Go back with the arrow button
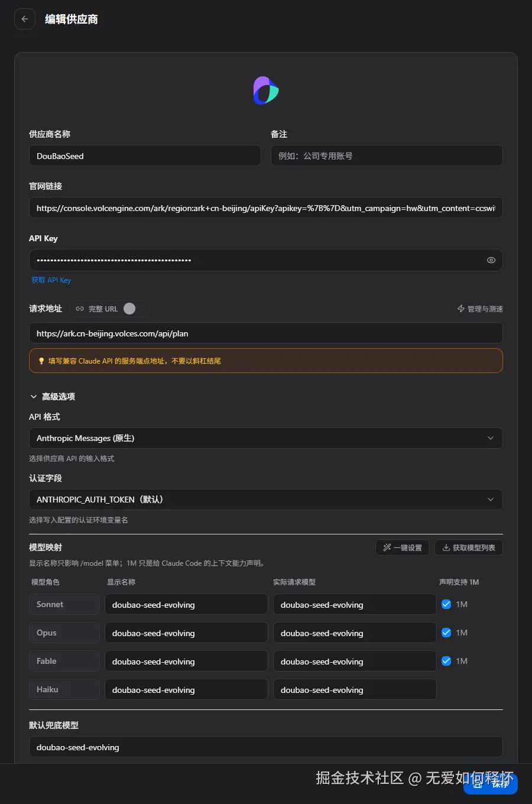Viewport: 532px width, 804px height. click(x=25, y=19)
